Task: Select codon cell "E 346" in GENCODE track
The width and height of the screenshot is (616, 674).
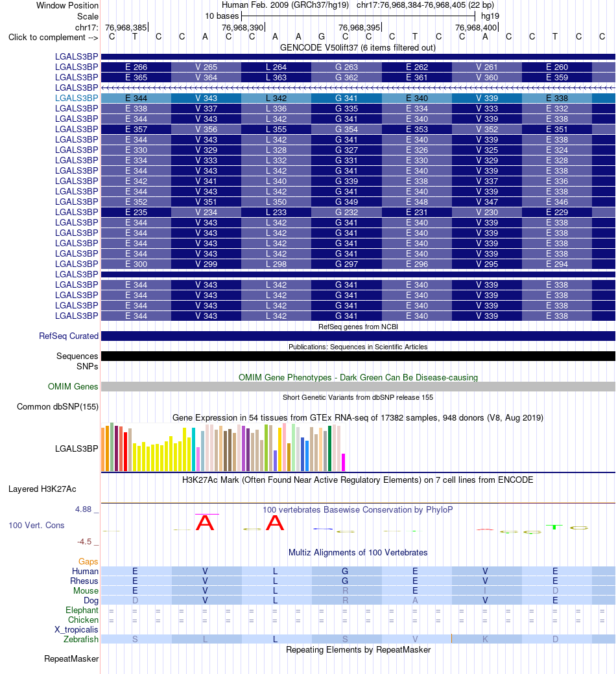Action: (x=557, y=202)
